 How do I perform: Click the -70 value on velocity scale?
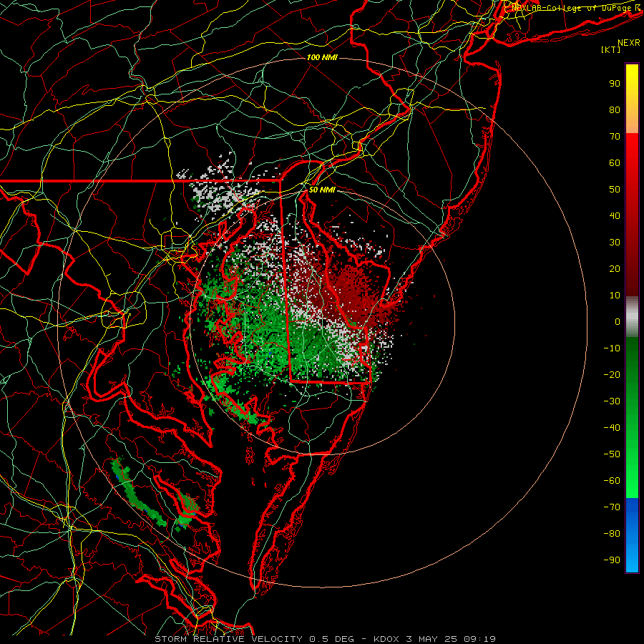[612, 507]
